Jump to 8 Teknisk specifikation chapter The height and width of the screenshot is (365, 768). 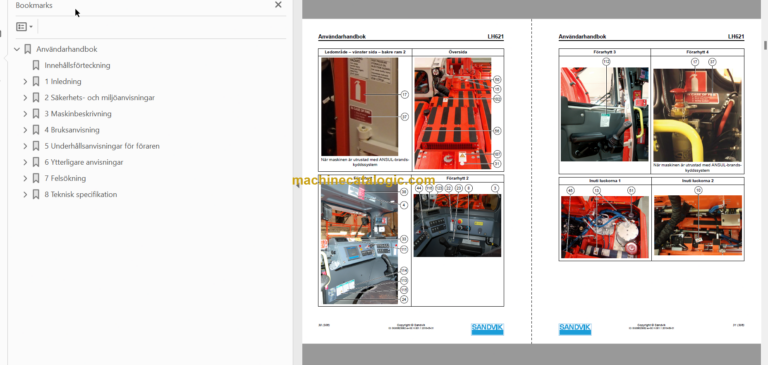[x=81, y=195]
